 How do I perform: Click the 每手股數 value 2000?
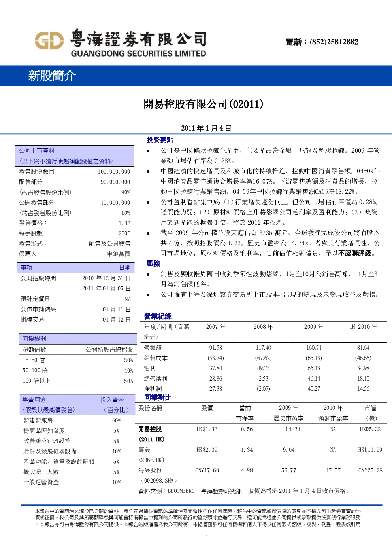tap(124, 233)
